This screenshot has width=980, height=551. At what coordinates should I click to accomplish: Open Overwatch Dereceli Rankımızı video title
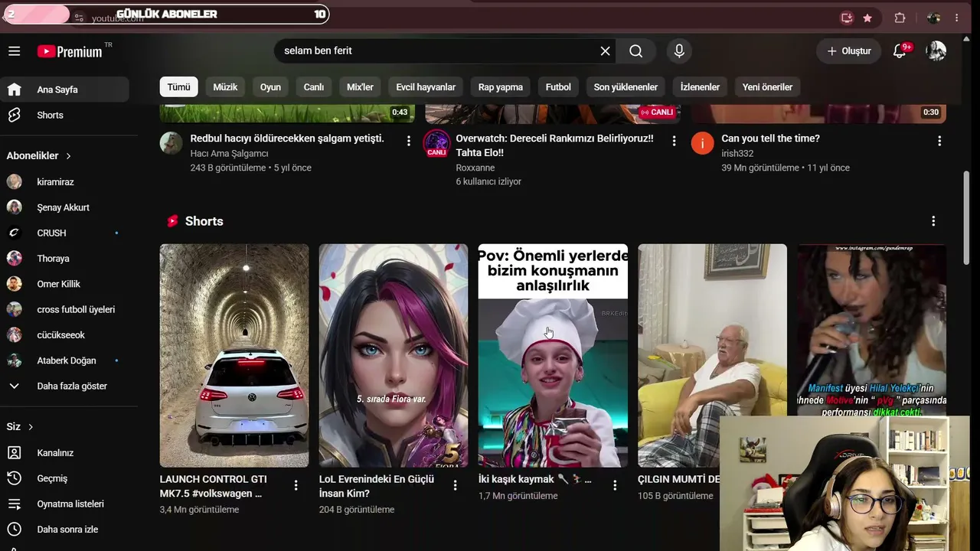point(555,145)
